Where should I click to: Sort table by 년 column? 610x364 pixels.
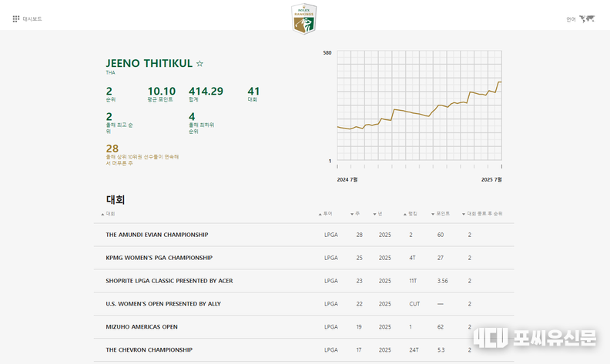[377, 213]
